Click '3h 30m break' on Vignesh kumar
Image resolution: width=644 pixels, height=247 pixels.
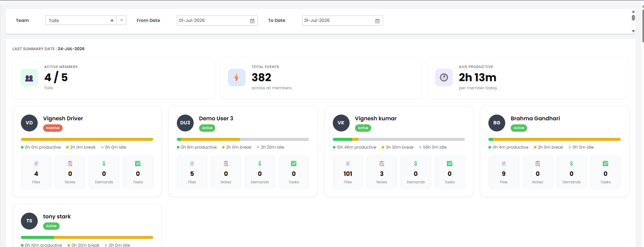point(399,147)
